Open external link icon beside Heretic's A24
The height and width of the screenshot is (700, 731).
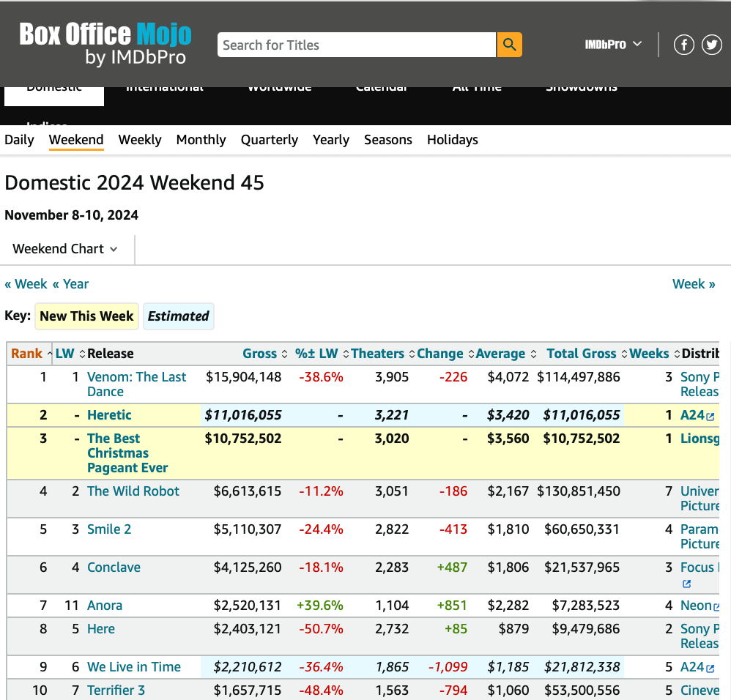(710, 416)
